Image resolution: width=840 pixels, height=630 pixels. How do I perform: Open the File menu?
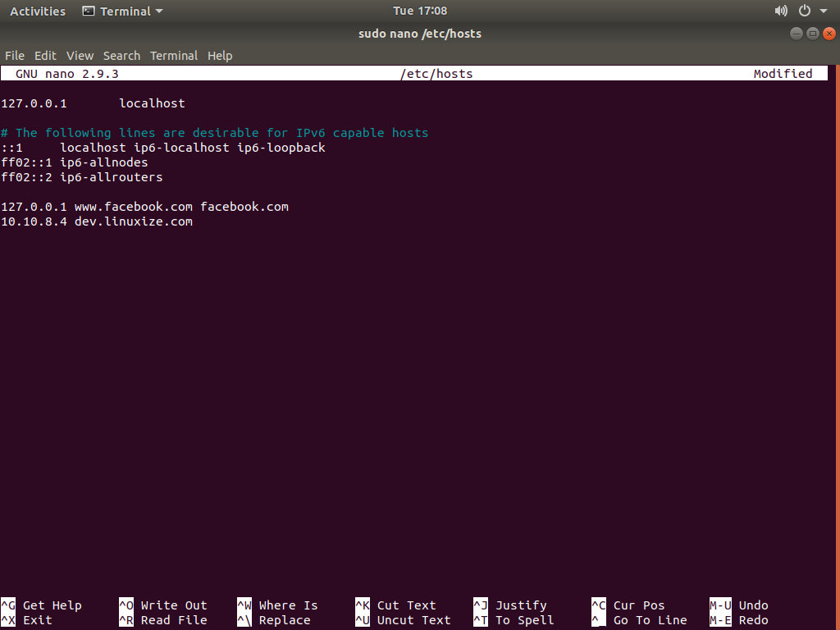[14, 55]
